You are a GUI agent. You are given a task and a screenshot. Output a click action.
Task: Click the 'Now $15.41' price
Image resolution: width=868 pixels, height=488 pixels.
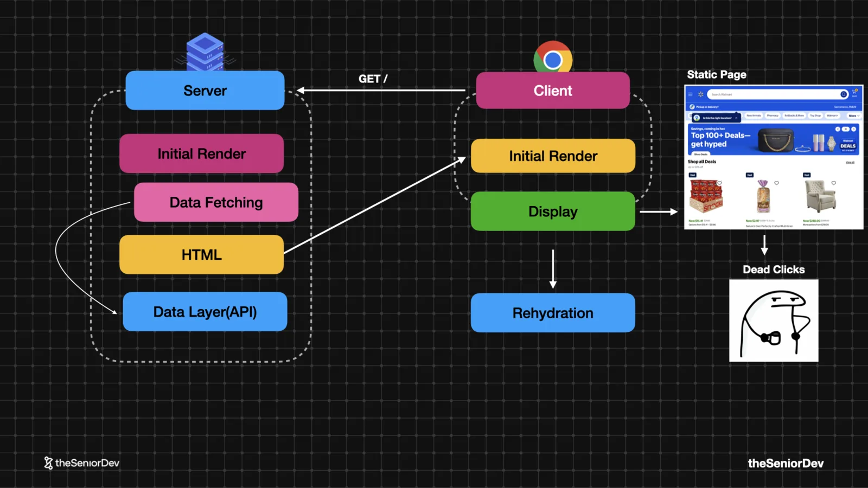coord(696,221)
